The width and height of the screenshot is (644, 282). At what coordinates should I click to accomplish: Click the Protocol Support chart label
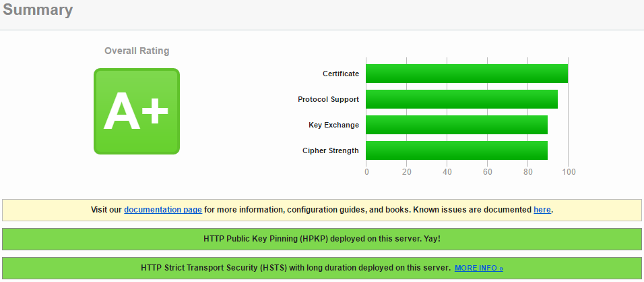pyautogui.click(x=328, y=99)
